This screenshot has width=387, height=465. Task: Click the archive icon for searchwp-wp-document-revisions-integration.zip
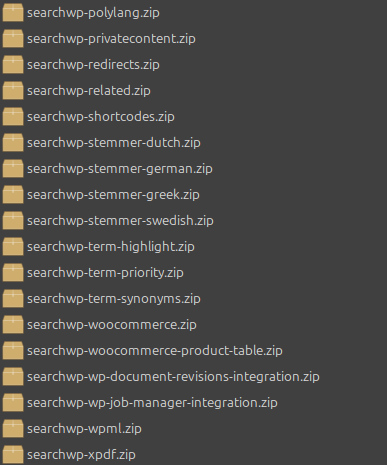(x=13, y=377)
